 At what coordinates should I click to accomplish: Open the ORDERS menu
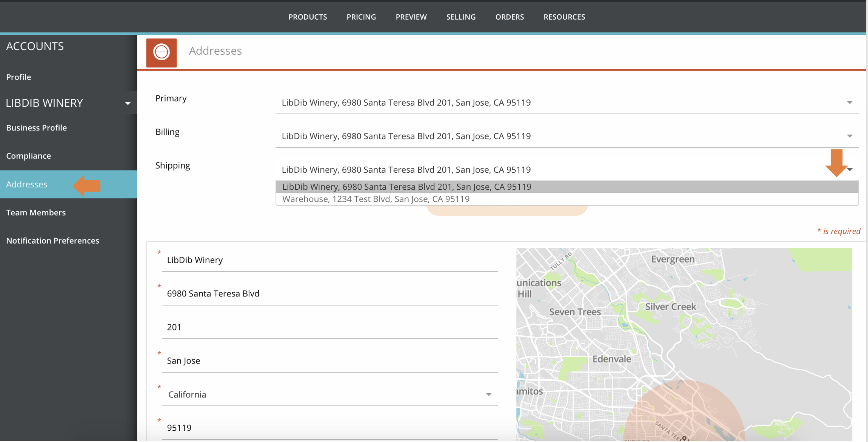coord(509,17)
